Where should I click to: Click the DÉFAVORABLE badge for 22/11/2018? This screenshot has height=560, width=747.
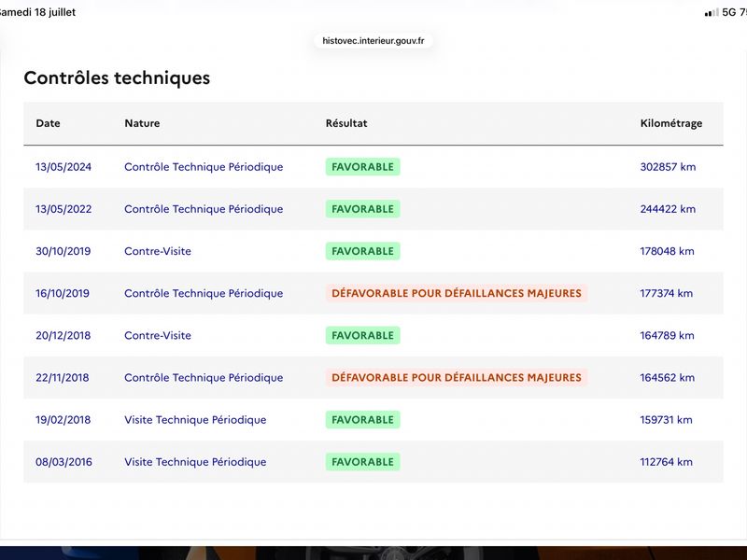[457, 378]
